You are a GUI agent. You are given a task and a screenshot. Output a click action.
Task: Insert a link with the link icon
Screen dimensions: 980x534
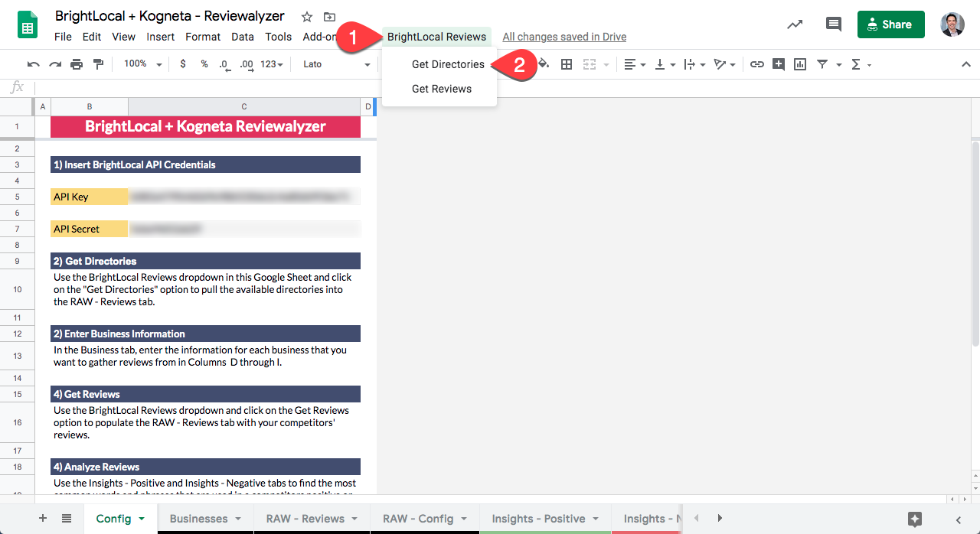(x=757, y=64)
